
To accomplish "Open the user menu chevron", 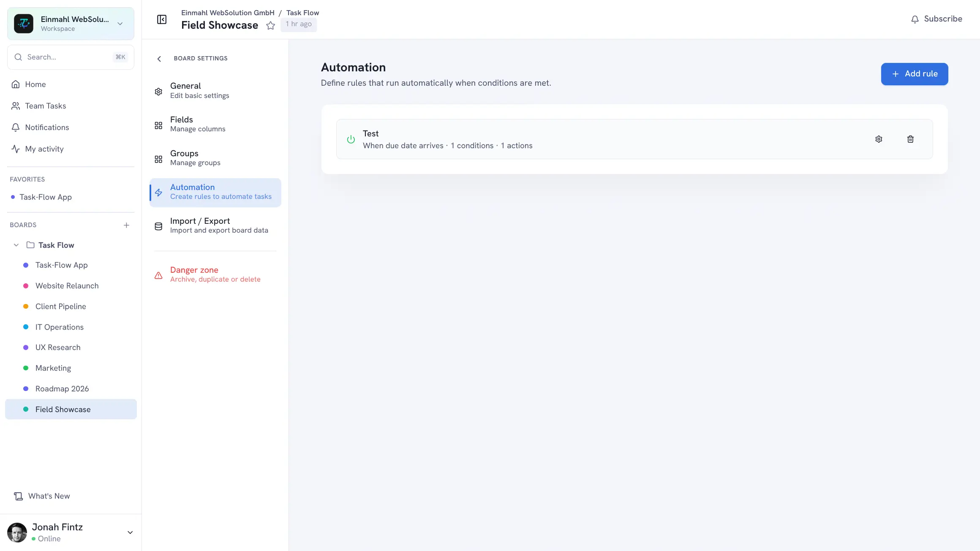I will (130, 532).
